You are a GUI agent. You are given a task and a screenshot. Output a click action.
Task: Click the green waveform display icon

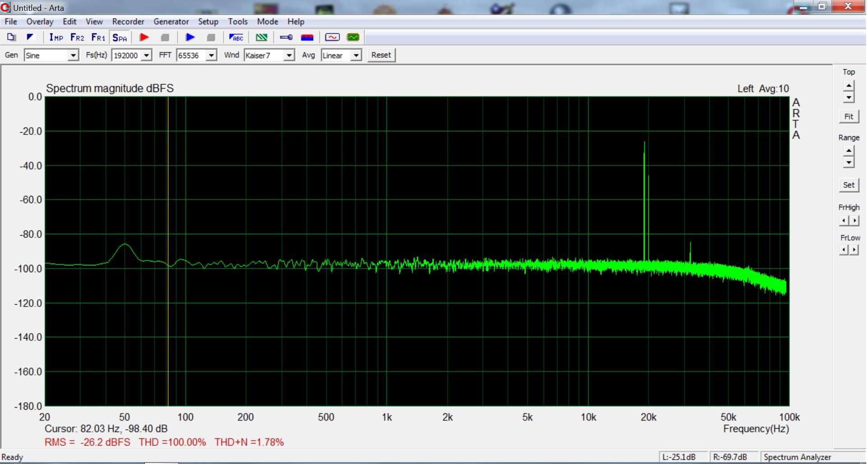click(x=353, y=37)
